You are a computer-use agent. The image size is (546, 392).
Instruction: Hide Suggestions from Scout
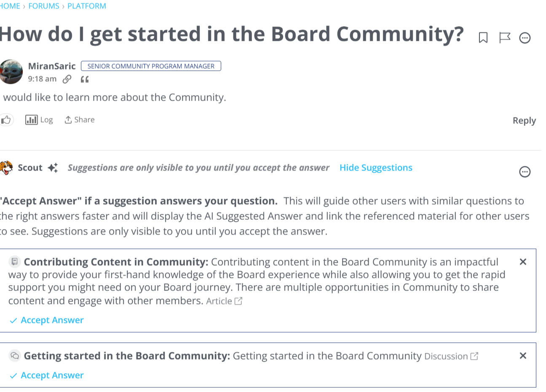[376, 168]
